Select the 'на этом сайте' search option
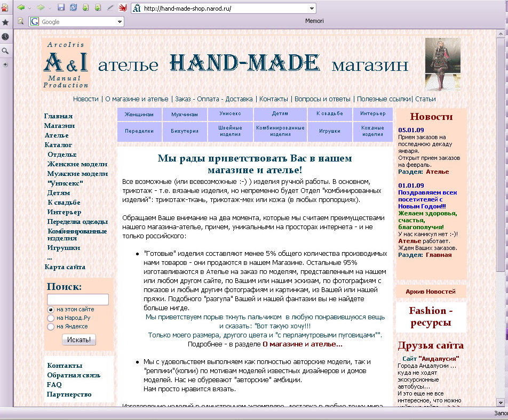The image size is (508, 420). tap(51, 310)
